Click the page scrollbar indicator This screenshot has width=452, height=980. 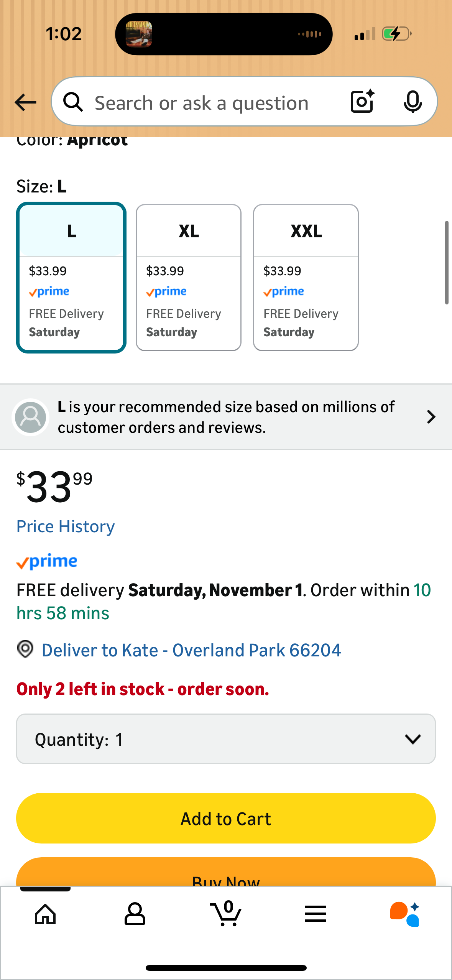[x=447, y=263]
